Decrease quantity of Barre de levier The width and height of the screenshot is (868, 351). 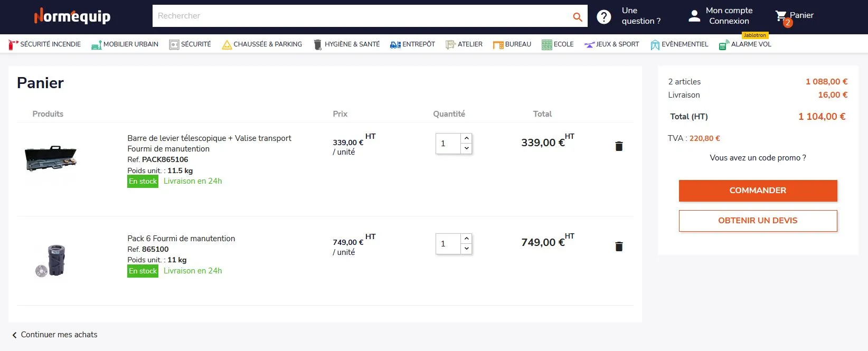click(x=466, y=149)
